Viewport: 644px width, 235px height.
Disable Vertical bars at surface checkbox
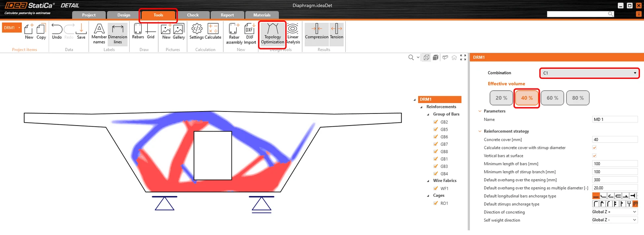coord(594,156)
